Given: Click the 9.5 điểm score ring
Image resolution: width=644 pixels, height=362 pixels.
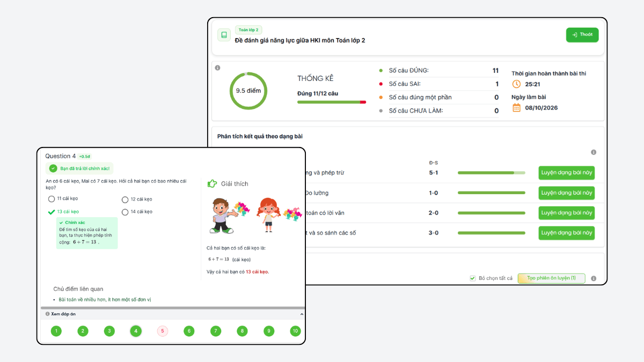Looking at the screenshot, I should [248, 91].
